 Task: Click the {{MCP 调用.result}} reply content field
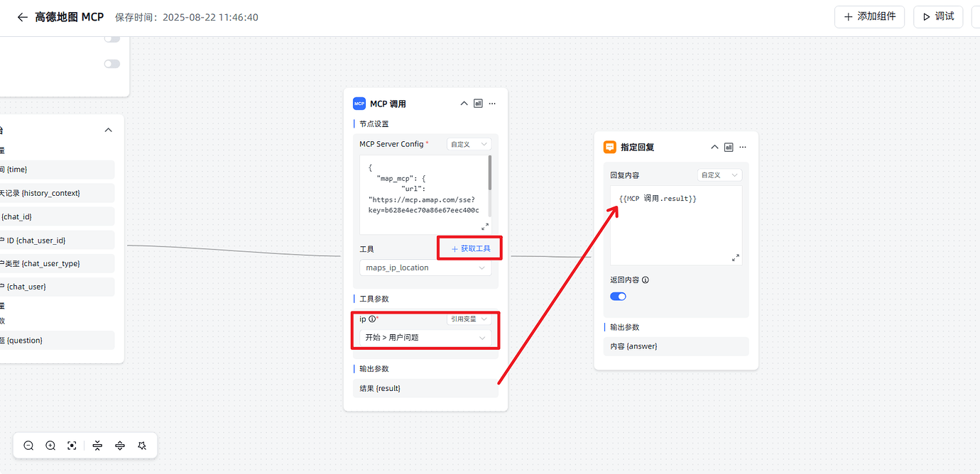click(x=676, y=226)
